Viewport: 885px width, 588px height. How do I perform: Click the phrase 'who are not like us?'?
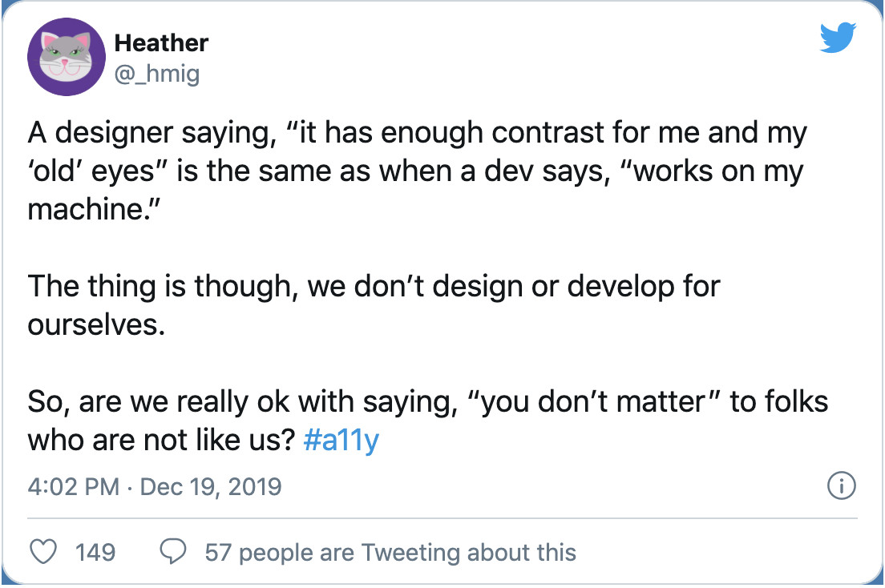(163, 441)
